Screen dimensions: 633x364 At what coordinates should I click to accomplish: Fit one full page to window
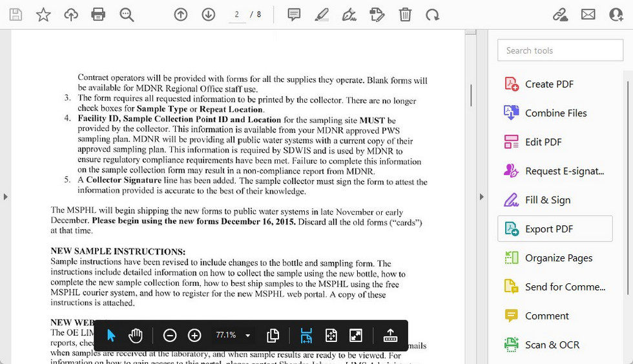click(331, 336)
